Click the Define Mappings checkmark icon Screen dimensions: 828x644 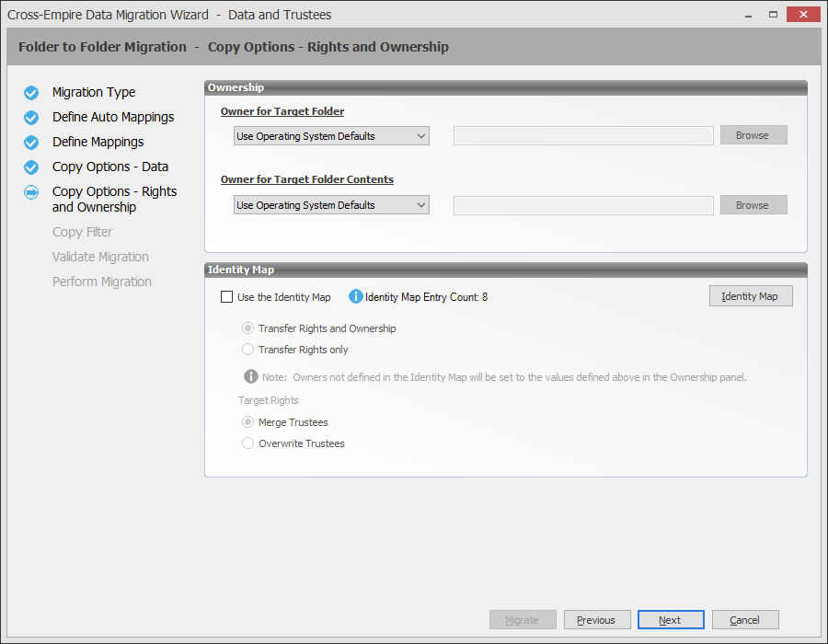[31, 143]
